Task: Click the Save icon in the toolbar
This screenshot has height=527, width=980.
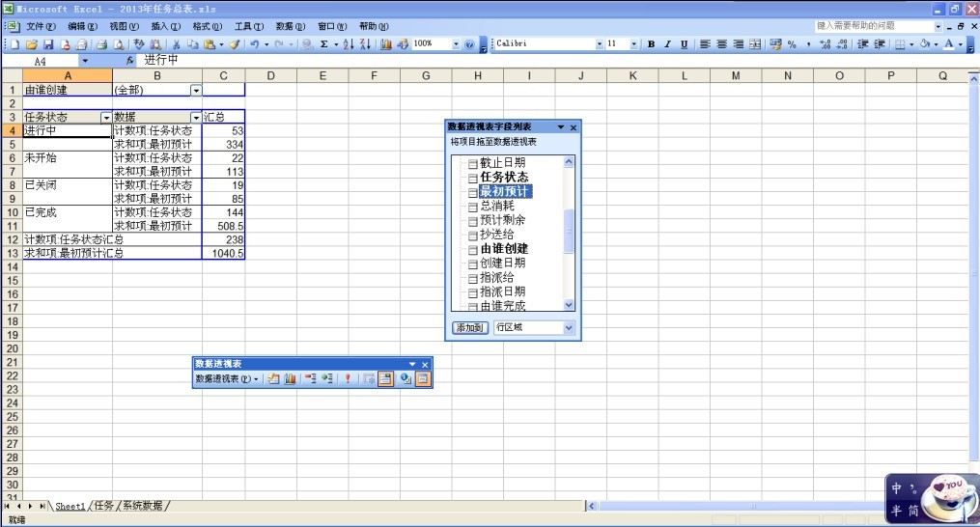Action: 46,44
